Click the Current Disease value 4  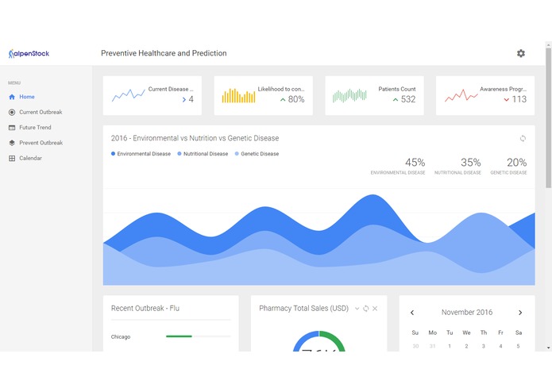coord(191,99)
